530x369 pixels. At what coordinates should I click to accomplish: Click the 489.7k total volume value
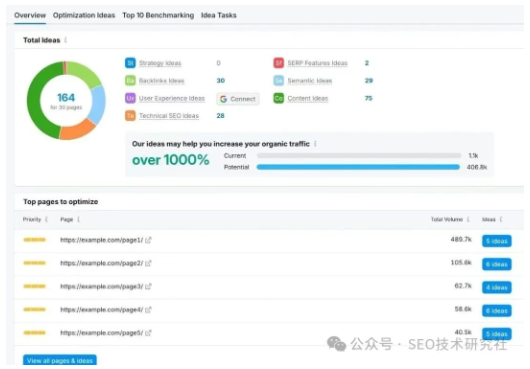pos(461,240)
